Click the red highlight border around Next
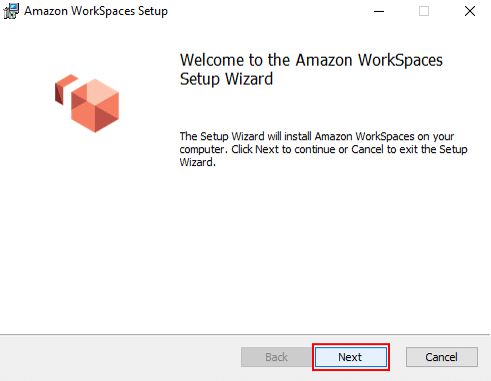 [x=351, y=344]
